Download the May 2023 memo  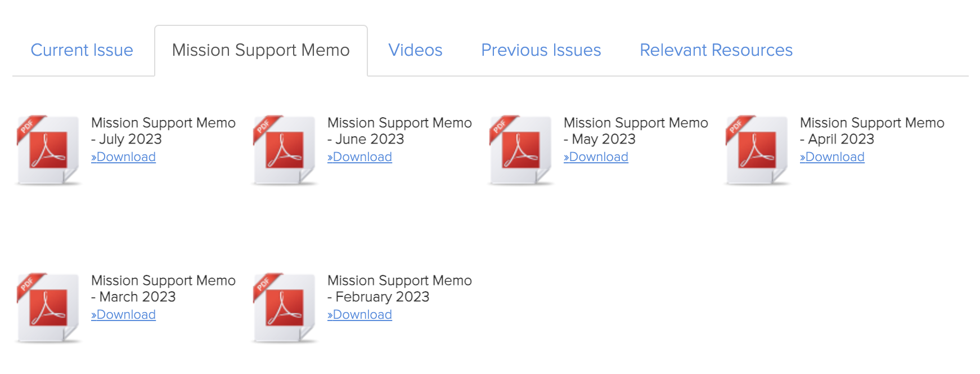tap(596, 157)
